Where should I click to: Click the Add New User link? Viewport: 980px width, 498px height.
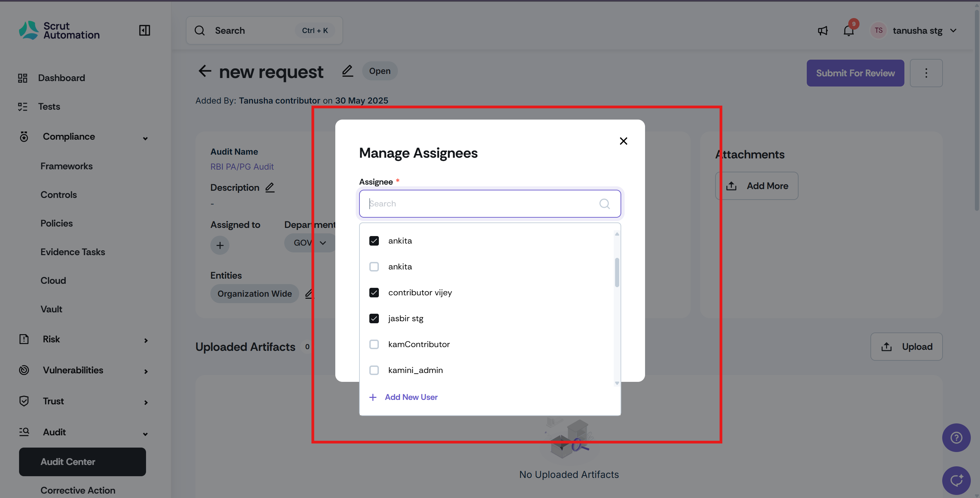(411, 397)
